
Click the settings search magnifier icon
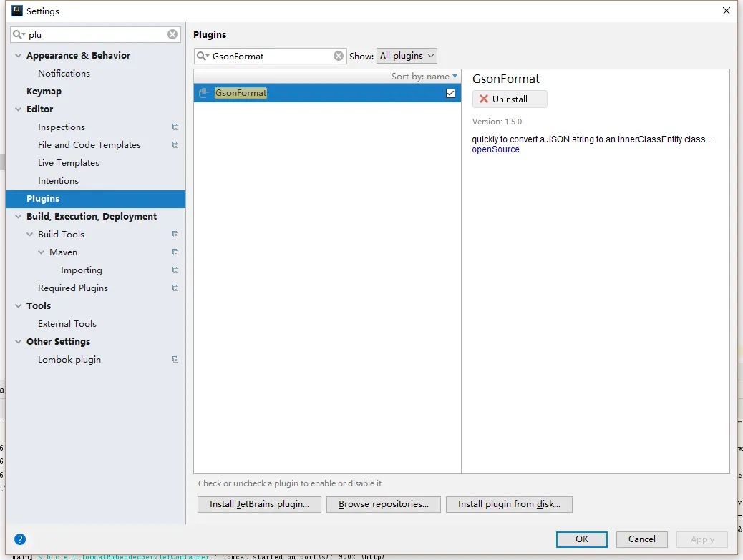pyautogui.click(x=19, y=34)
